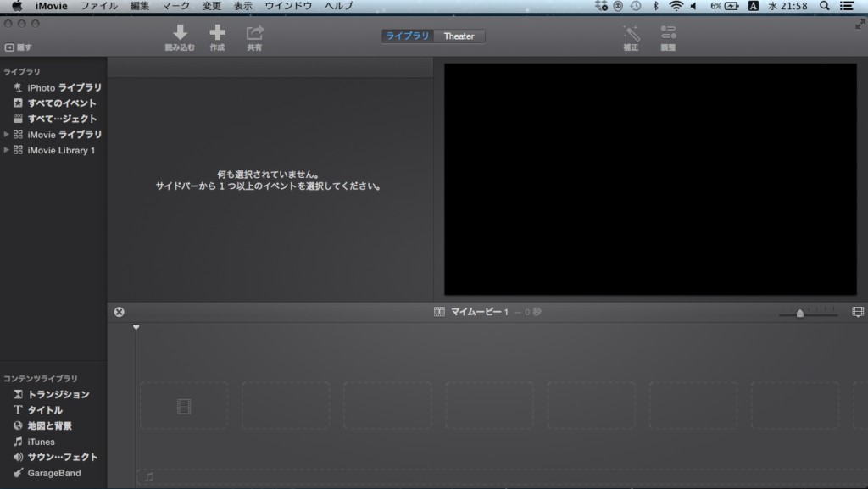Select iPhoto ライブラリ in the sidebar
Screen dimensions: 868x489
click(53, 87)
